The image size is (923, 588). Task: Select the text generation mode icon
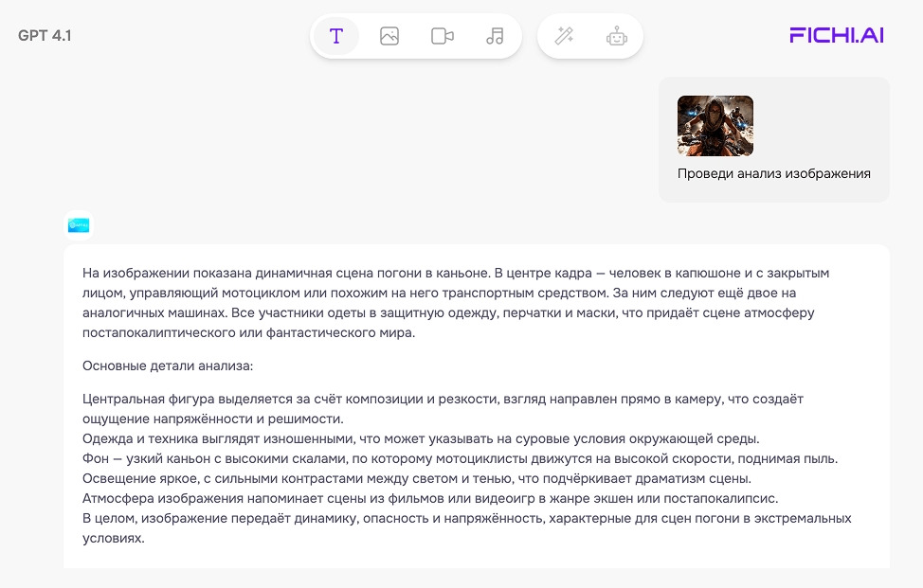tap(336, 36)
